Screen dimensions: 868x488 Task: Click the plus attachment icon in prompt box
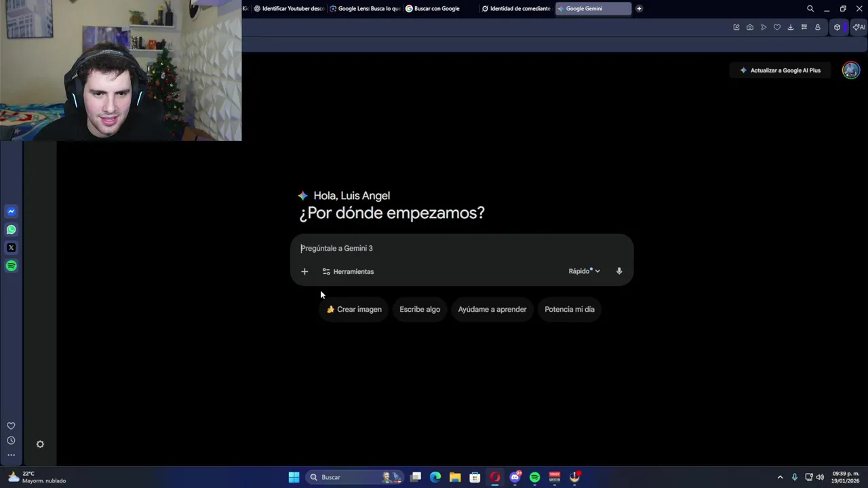pyautogui.click(x=304, y=271)
